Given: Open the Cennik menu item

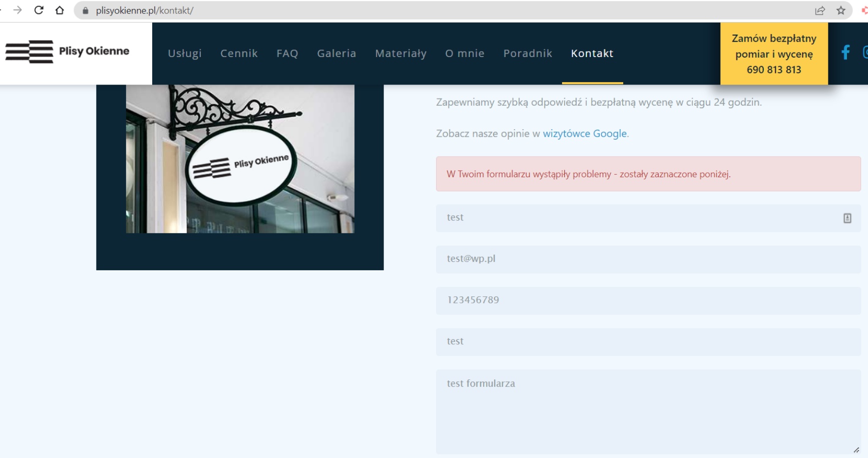Looking at the screenshot, I should [x=239, y=53].
